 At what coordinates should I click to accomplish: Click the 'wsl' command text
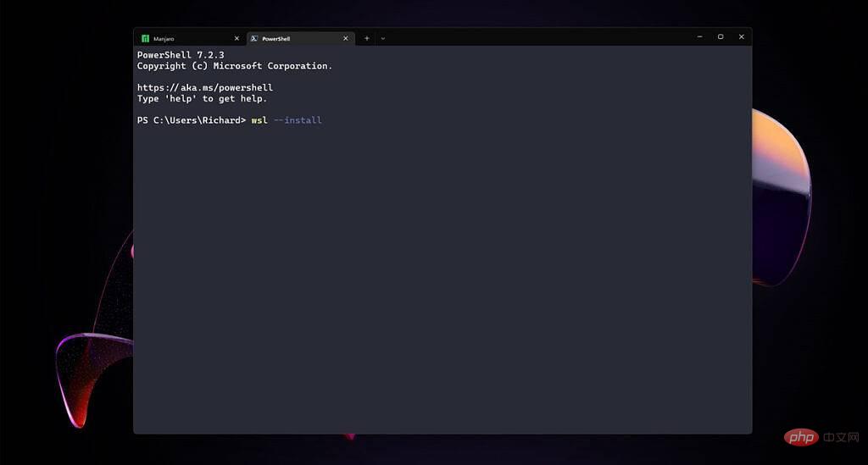click(x=259, y=120)
